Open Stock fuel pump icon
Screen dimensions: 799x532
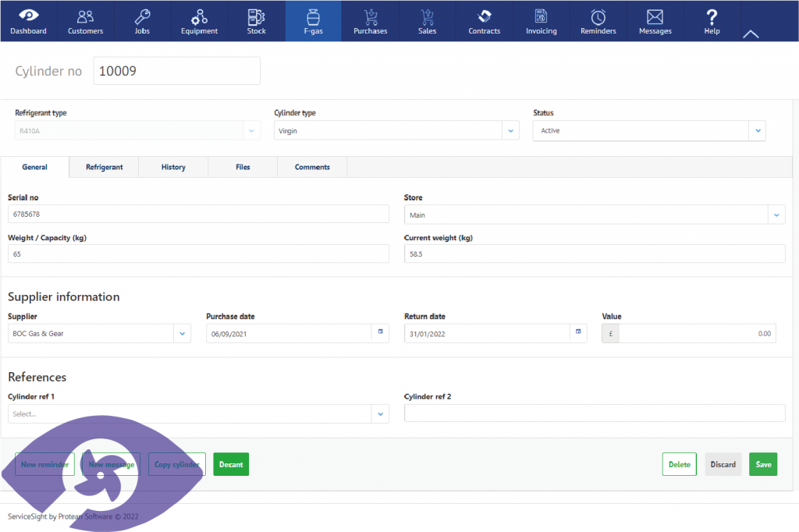coord(256,17)
